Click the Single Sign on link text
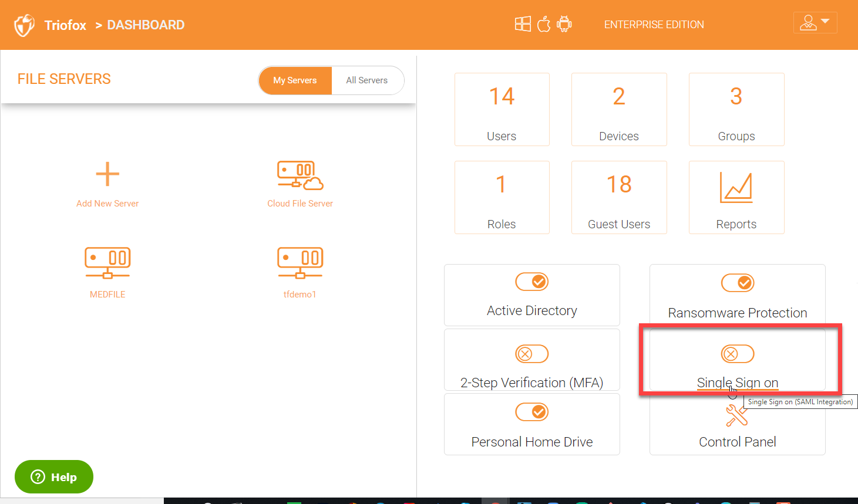Viewport: 858px width, 504px height. click(738, 383)
